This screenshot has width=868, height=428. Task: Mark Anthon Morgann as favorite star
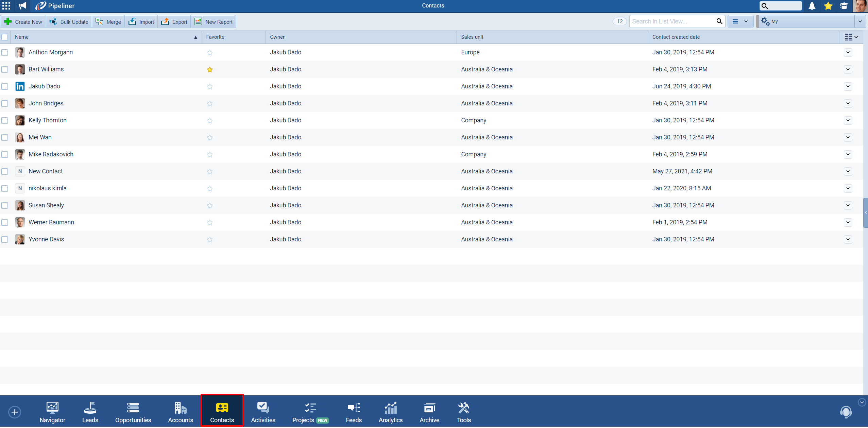point(210,52)
